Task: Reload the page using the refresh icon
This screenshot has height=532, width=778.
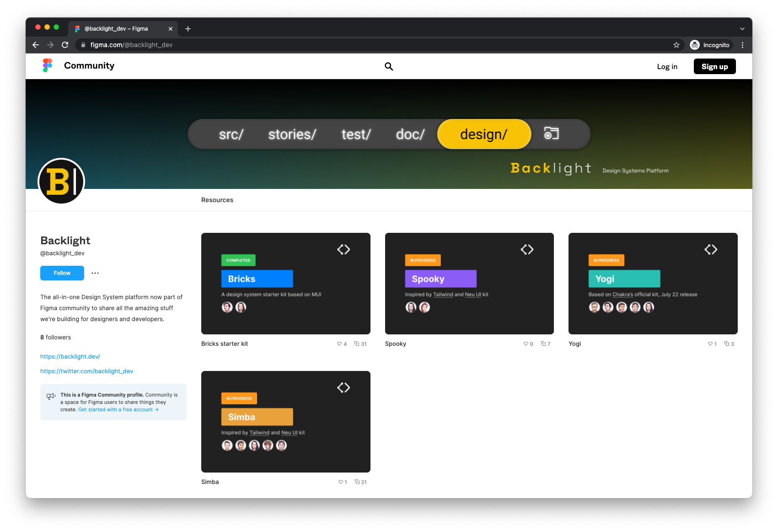Action: [x=65, y=45]
